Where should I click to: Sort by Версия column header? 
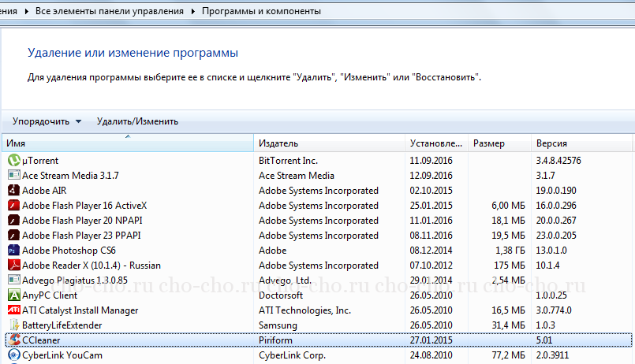pyautogui.click(x=580, y=143)
